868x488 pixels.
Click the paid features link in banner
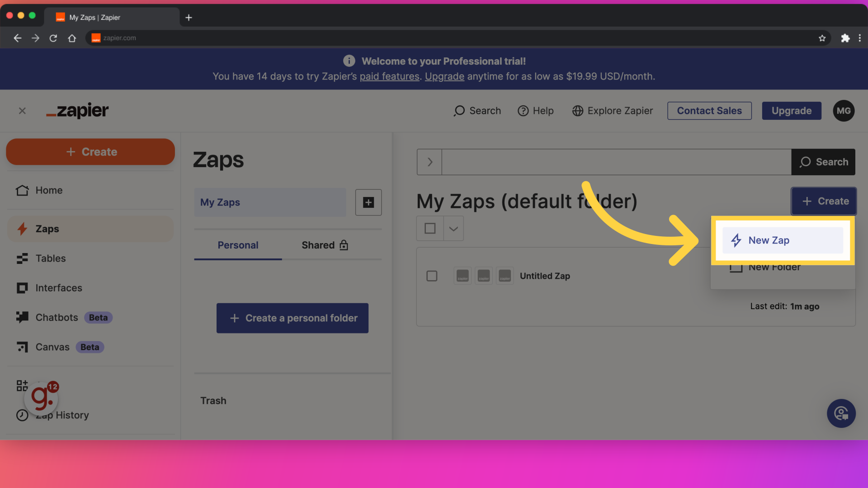tap(389, 76)
